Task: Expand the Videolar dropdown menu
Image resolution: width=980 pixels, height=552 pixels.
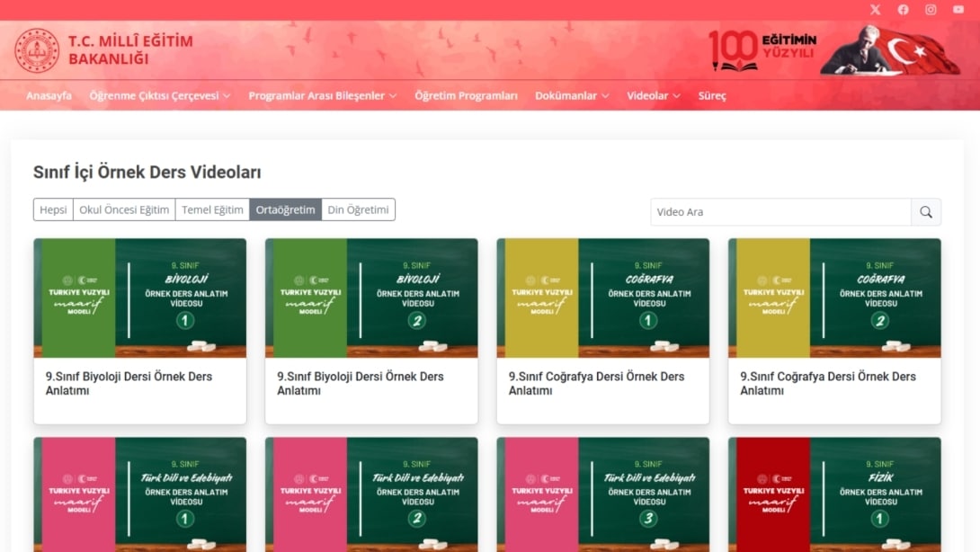Action: [x=654, y=95]
